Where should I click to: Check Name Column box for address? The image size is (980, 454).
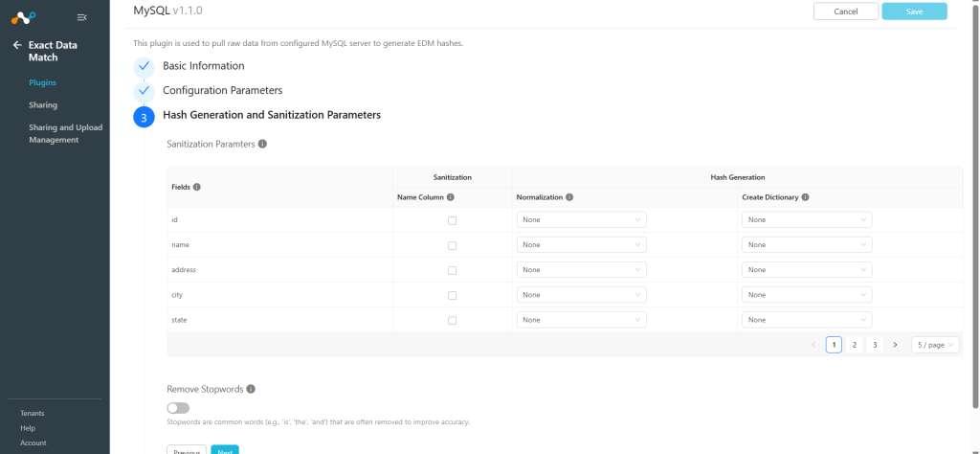pos(453,271)
